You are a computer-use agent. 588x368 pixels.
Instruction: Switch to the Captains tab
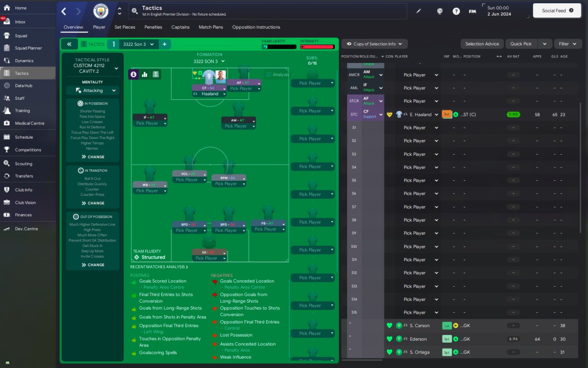pyautogui.click(x=181, y=27)
